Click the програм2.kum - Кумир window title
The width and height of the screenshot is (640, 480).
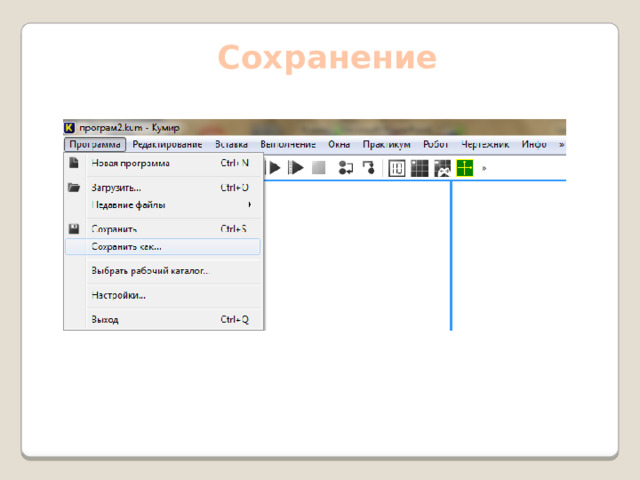point(129,128)
